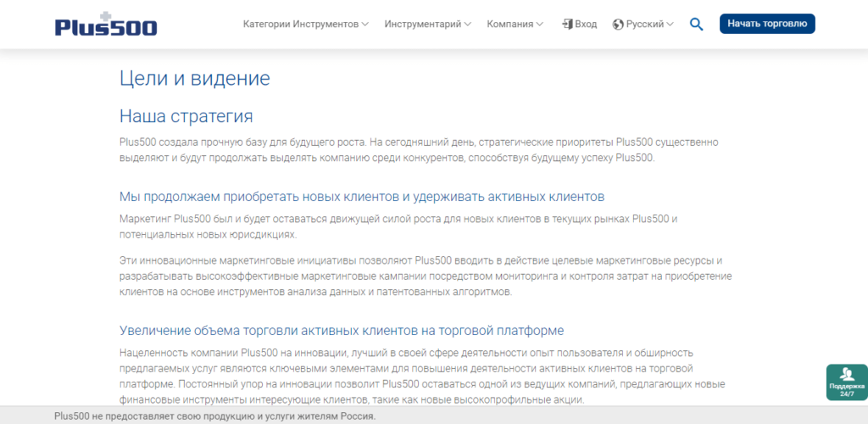Image resolution: width=868 pixels, height=424 pixels.
Task: Click the login door icon
Action: click(567, 25)
